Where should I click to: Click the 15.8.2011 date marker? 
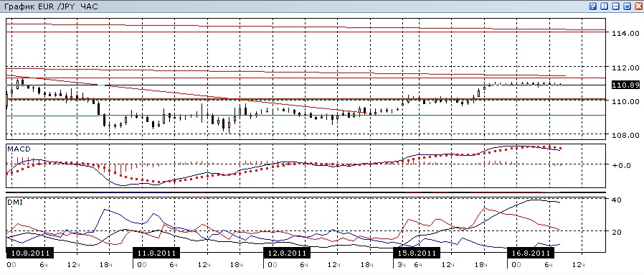[417, 253]
